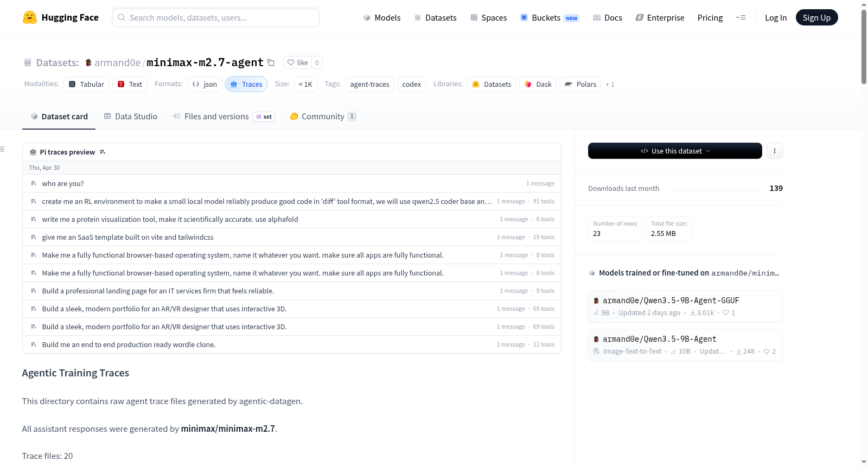Screen dimensions: 868x467
Task: Open the protein visualization tool trace row
Action: pyautogui.click(x=292, y=219)
